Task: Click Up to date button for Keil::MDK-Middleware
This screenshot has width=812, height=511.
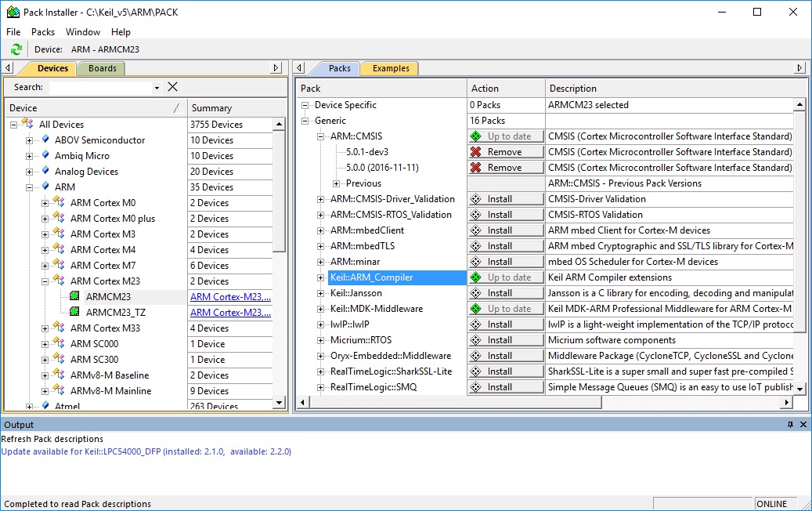Action: click(x=505, y=309)
